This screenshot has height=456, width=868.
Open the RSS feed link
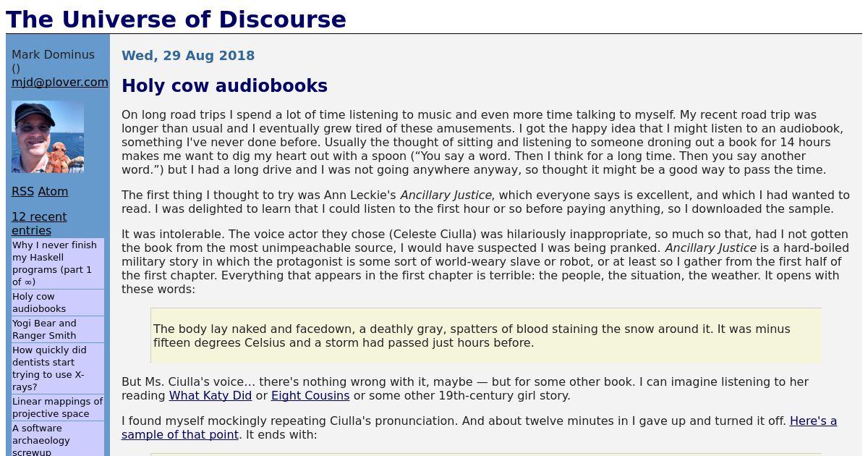pyautogui.click(x=22, y=192)
